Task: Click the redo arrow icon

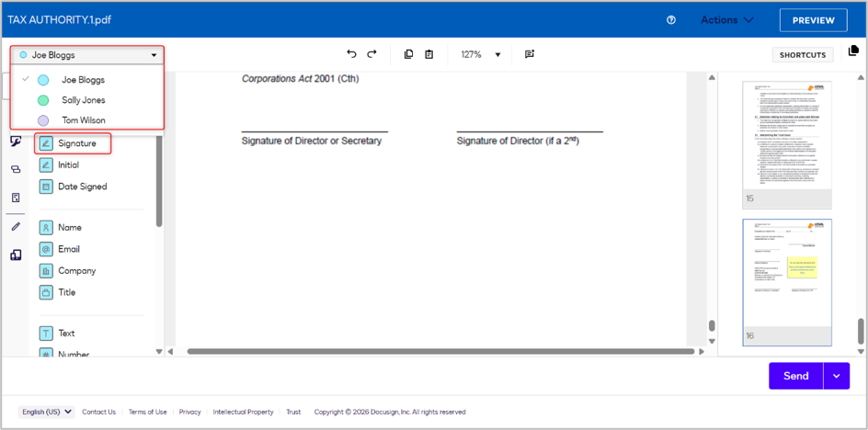Action: click(x=372, y=54)
